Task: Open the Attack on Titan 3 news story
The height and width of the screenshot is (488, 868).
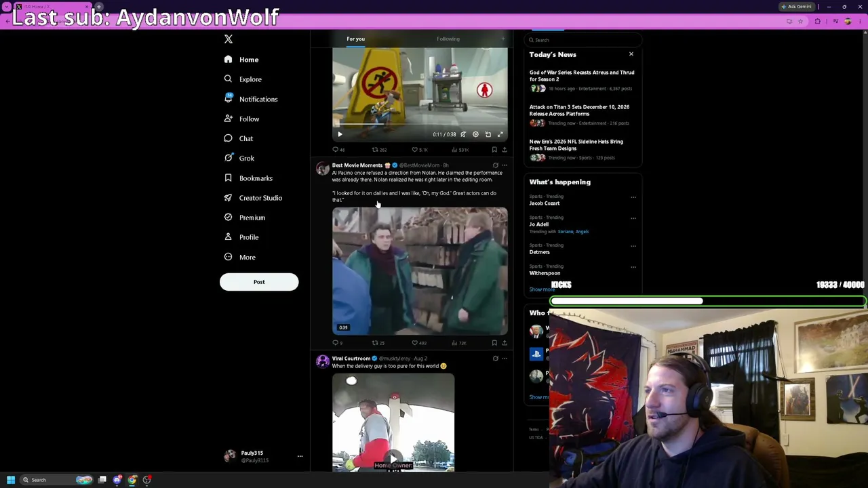Action: coord(582,115)
